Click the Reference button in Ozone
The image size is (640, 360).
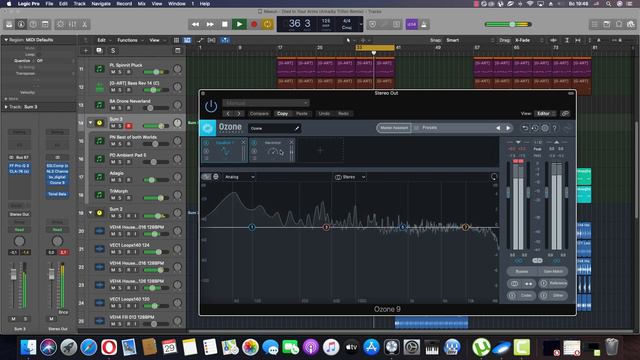click(554, 283)
